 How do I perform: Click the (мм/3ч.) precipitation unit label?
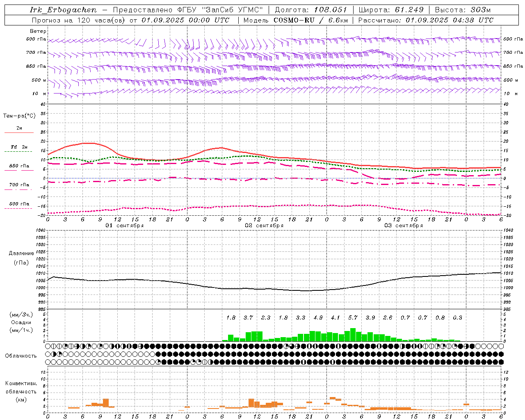pos(21,315)
